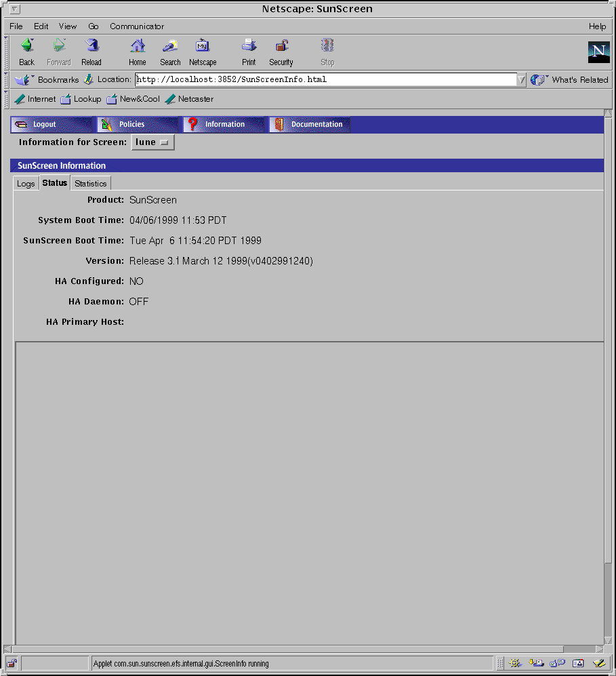This screenshot has width=616, height=676.
Task: Click the Internet personal toolbar folder
Action: (35, 99)
